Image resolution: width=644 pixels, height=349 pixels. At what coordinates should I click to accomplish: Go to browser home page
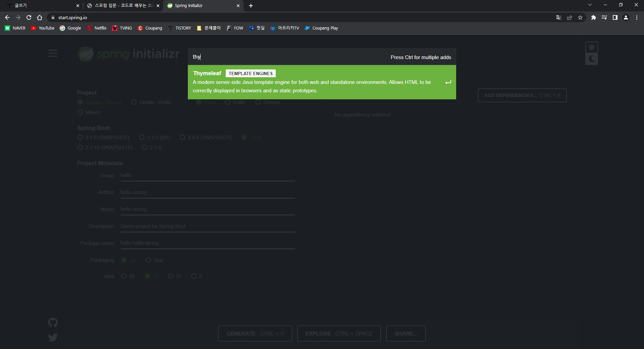[40, 17]
